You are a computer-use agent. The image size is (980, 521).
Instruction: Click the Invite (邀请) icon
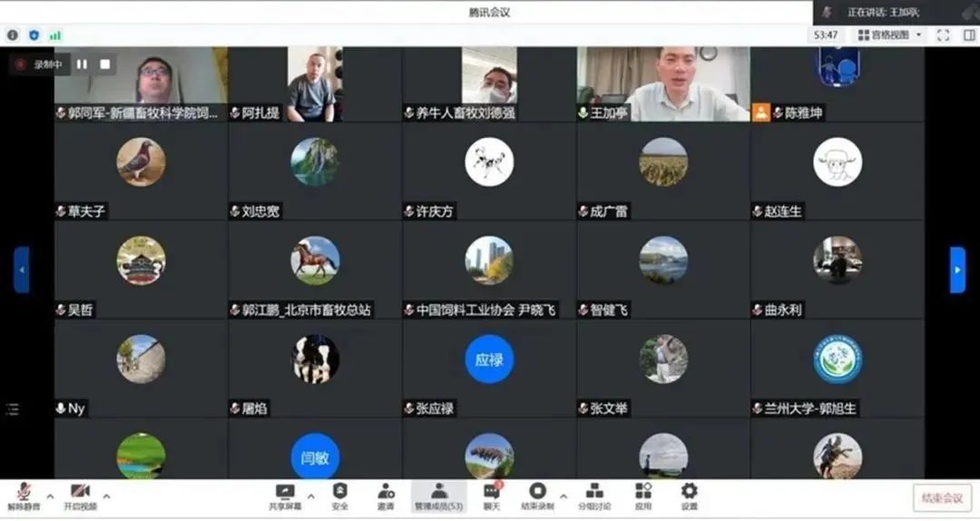click(x=386, y=495)
